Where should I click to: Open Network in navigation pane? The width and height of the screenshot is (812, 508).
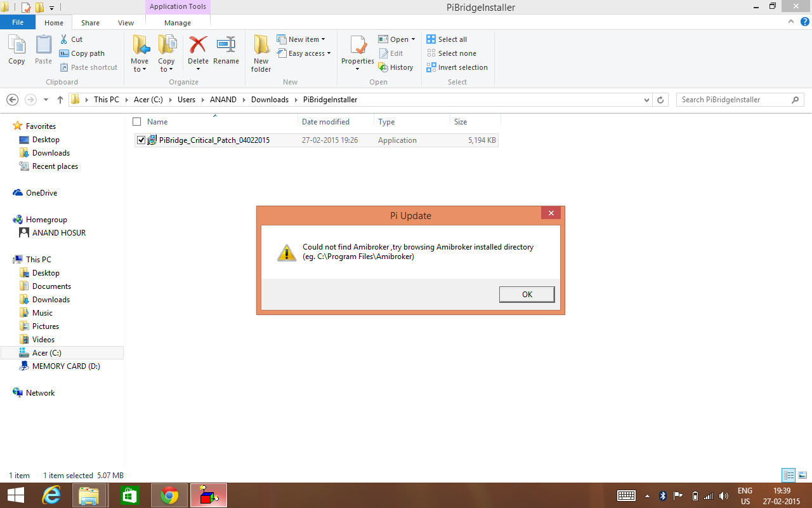point(40,393)
